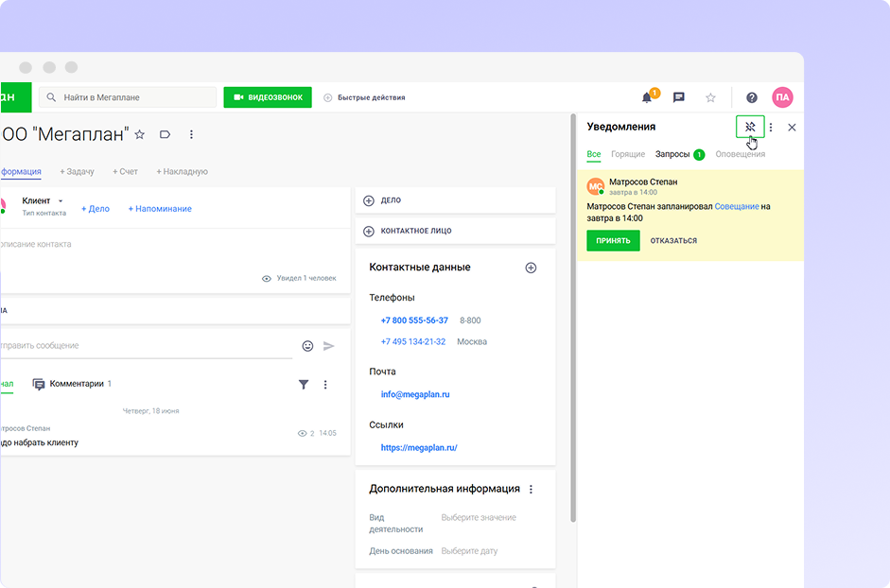Click the + Задачу tab
890x588 pixels.
tap(78, 171)
